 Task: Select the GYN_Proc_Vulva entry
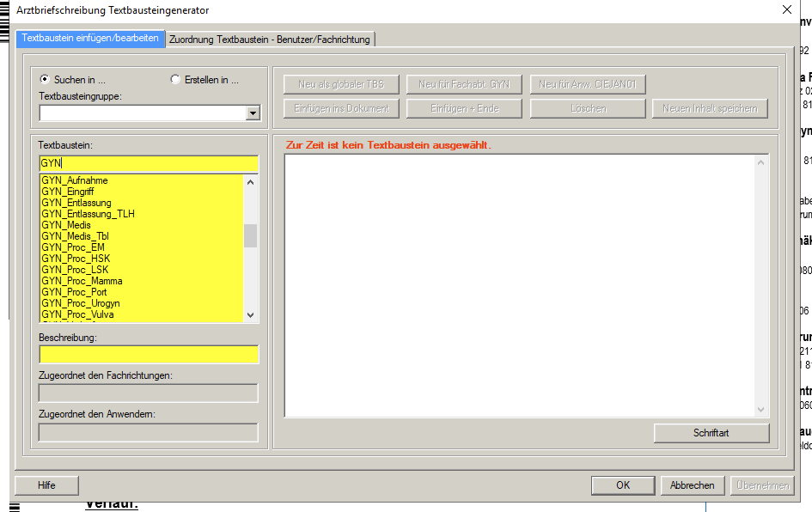pyautogui.click(x=77, y=314)
